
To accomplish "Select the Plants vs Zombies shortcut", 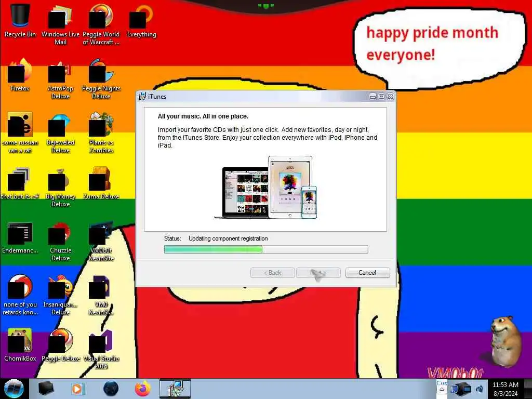I will pos(101,132).
